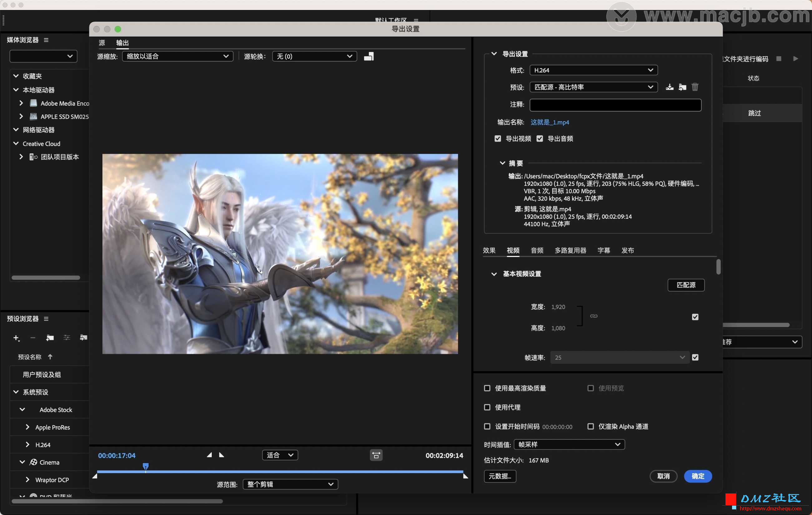Click the set out point triangle
This screenshot has height=515, width=812.
[x=221, y=455]
